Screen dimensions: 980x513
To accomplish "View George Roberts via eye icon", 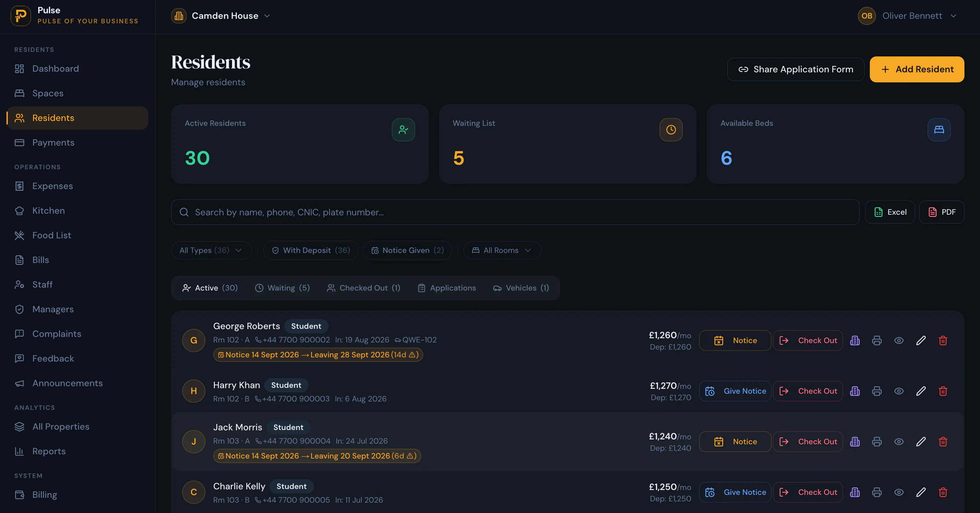I will (x=899, y=340).
